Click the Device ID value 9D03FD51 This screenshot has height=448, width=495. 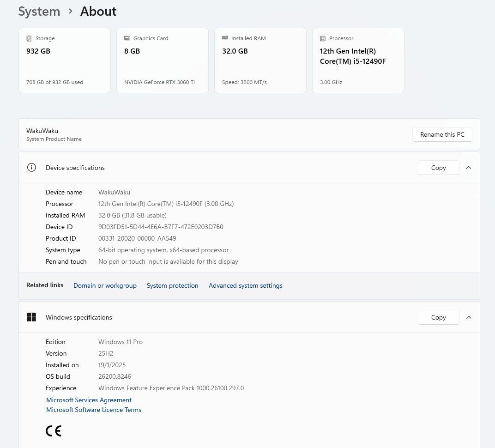161,227
